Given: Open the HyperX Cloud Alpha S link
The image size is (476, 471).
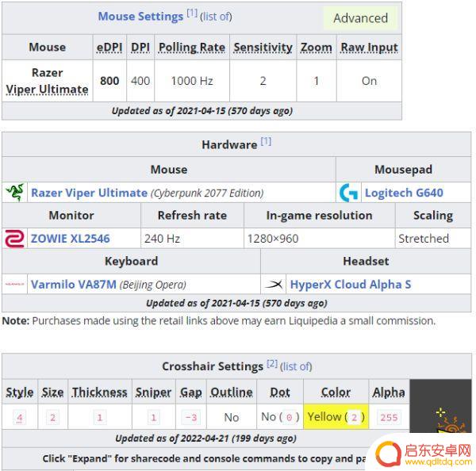Looking at the screenshot, I should (x=351, y=285).
